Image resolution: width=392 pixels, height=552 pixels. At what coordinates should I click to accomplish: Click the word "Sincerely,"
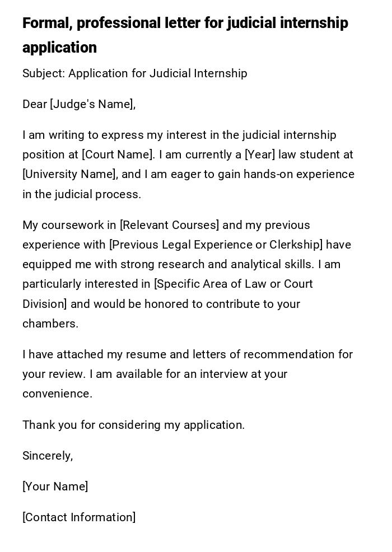click(48, 456)
